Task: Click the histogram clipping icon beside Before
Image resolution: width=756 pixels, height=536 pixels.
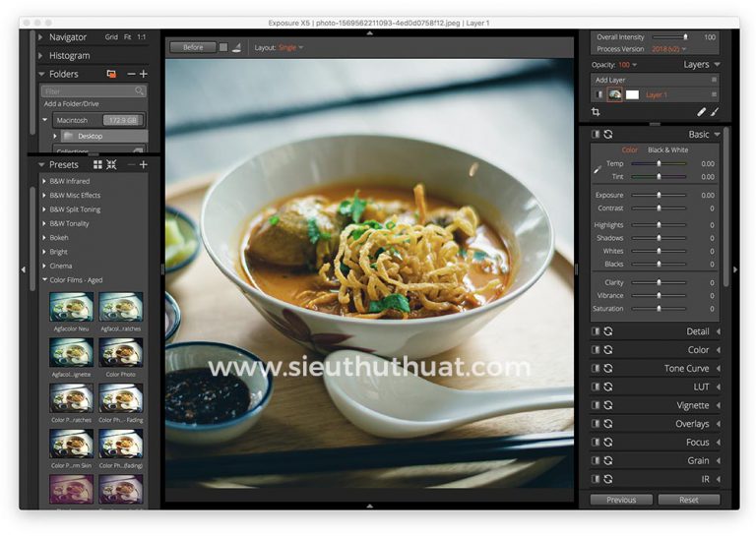Action: point(236,47)
